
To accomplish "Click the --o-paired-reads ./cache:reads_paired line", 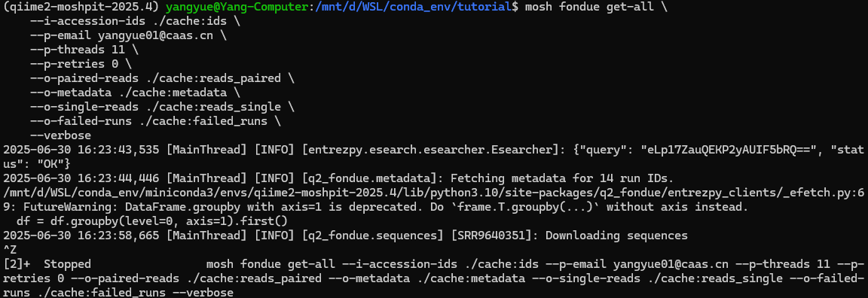I will pyautogui.click(x=155, y=78).
